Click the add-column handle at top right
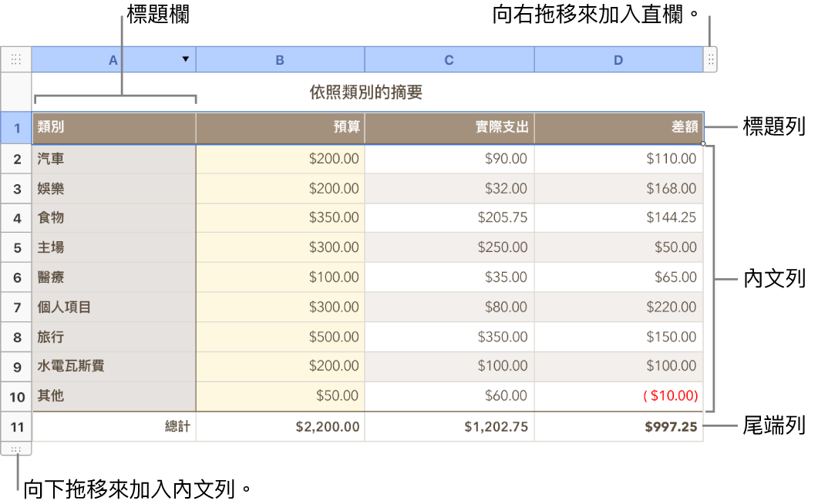Screen dimensions: 818x504 [709, 59]
